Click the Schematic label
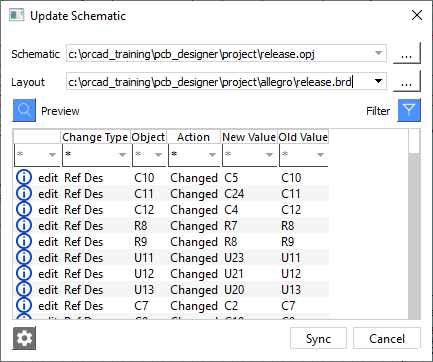 35,54
